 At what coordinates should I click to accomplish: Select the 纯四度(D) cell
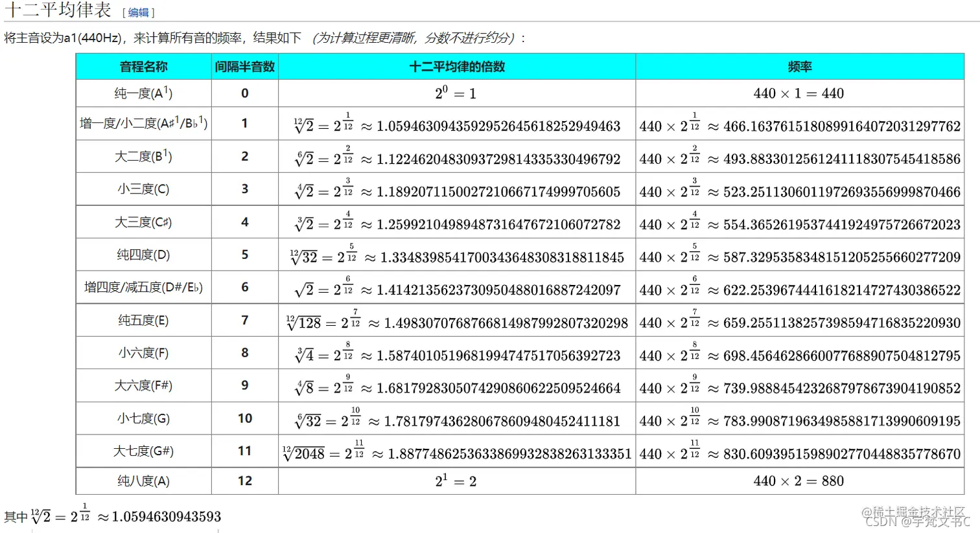tap(144, 255)
